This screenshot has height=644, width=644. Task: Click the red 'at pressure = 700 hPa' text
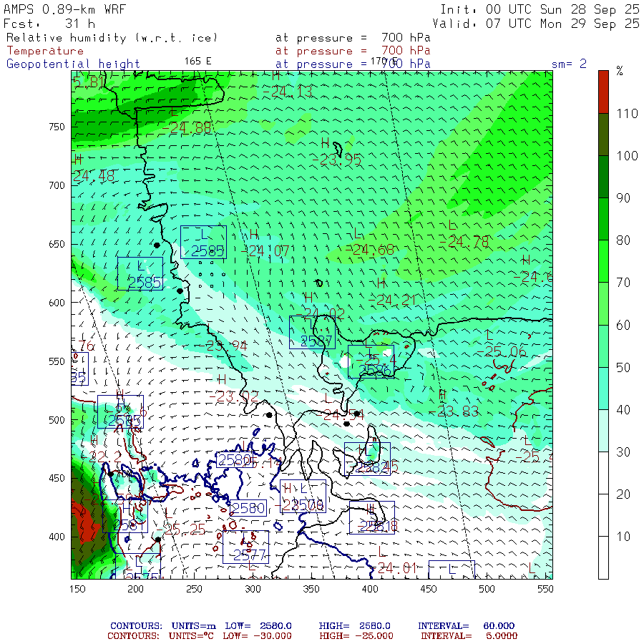(x=353, y=51)
